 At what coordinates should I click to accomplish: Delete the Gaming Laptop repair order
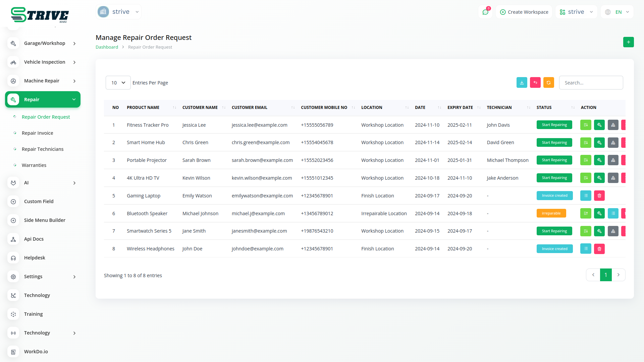(599, 196)
